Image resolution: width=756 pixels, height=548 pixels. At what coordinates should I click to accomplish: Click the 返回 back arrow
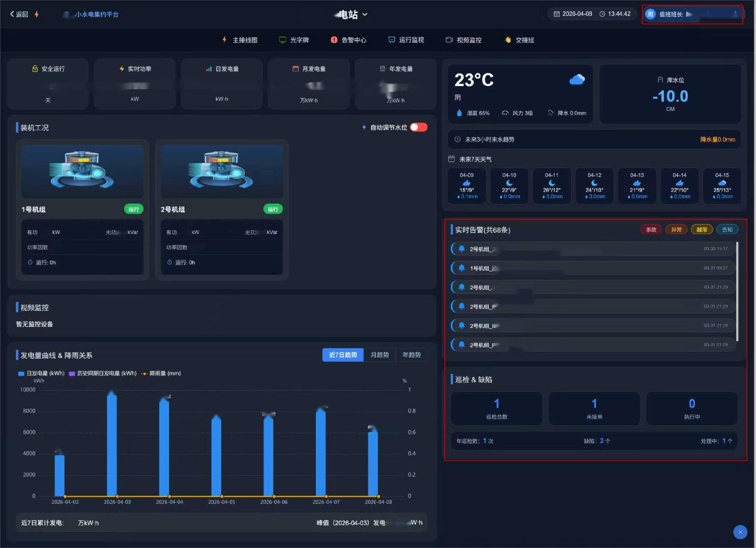click(12, 14)
